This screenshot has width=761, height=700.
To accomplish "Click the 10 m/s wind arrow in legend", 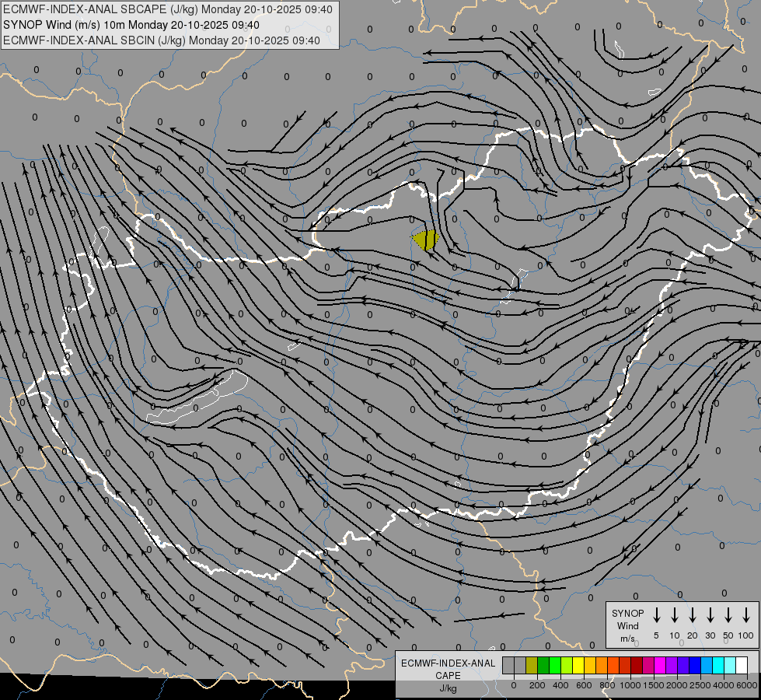I will coord(675,615).
